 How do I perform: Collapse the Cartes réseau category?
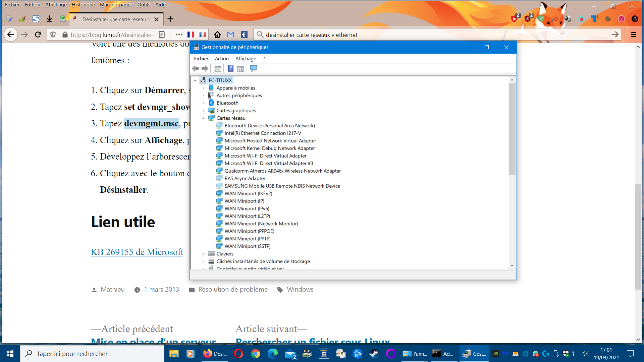203,118
